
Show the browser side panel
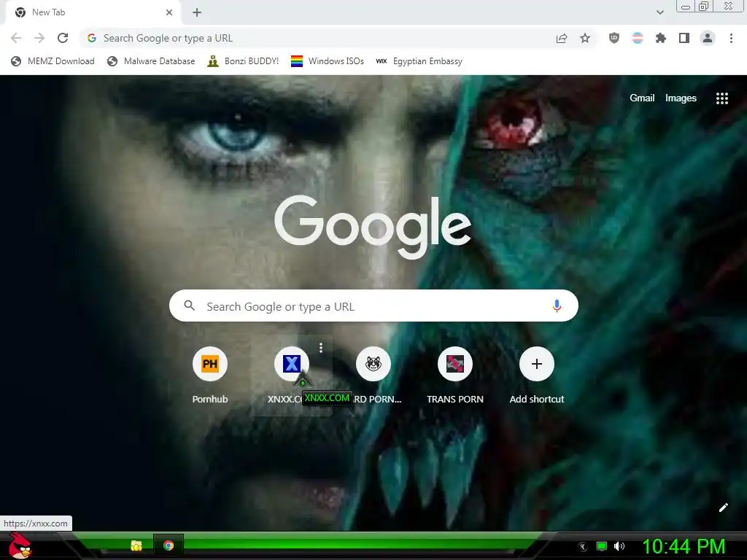pyautogui.click(x=684, y=38)
